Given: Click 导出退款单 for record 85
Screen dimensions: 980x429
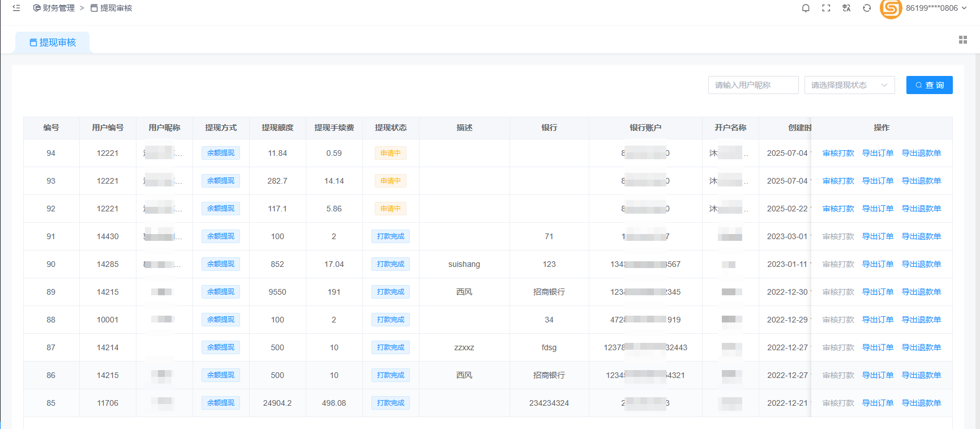Looking at the screenshot, I should pyautogui.click(x=921, y=403).
